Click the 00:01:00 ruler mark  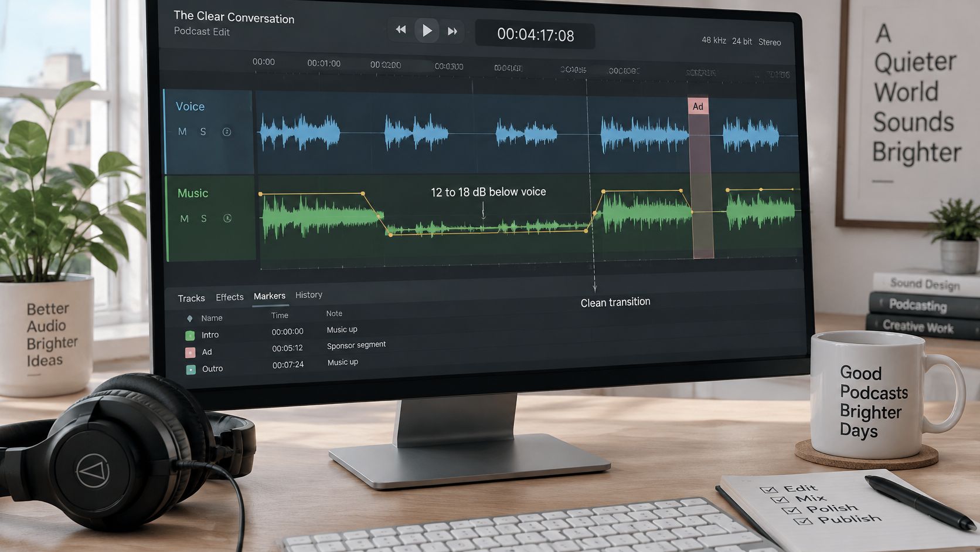324,63
